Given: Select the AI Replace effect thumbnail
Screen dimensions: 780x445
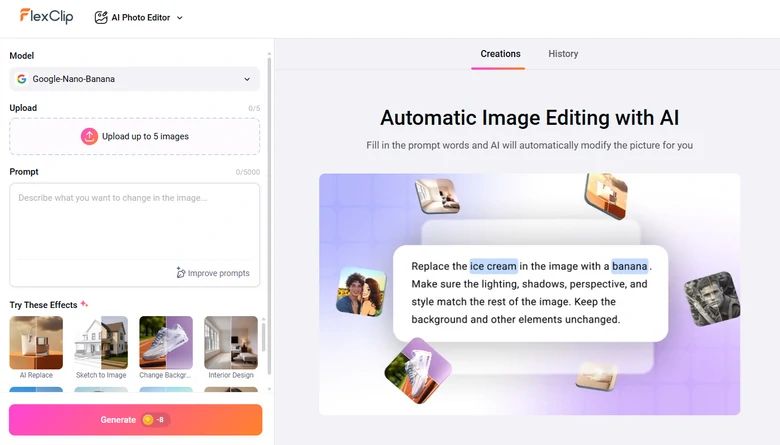Looking at the screenshot, I should pos(36,343).
